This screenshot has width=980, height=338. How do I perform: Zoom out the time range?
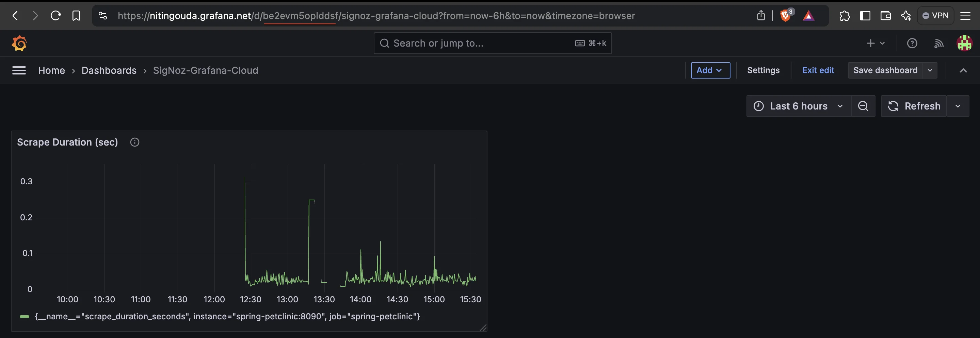[863, 106]
